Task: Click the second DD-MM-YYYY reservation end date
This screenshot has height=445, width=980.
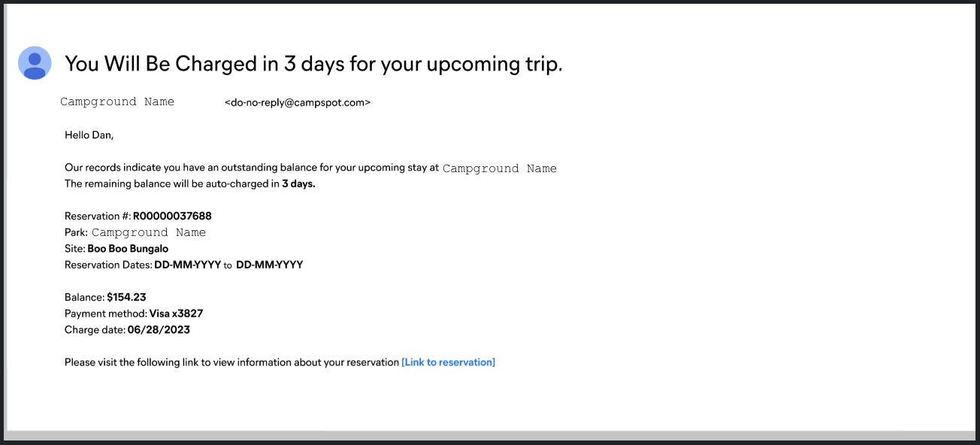Action: coord(269,265)
